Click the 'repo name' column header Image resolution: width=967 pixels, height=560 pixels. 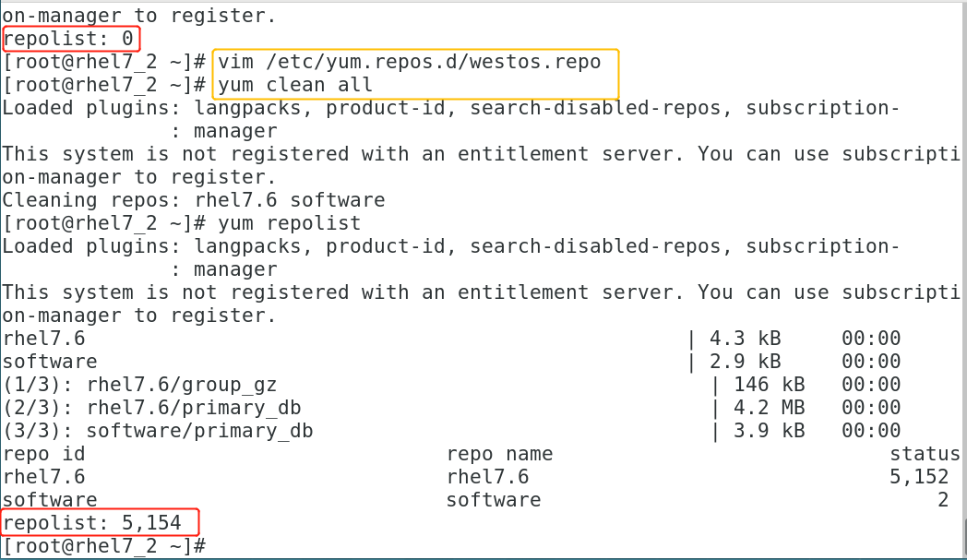pos(499,453)
